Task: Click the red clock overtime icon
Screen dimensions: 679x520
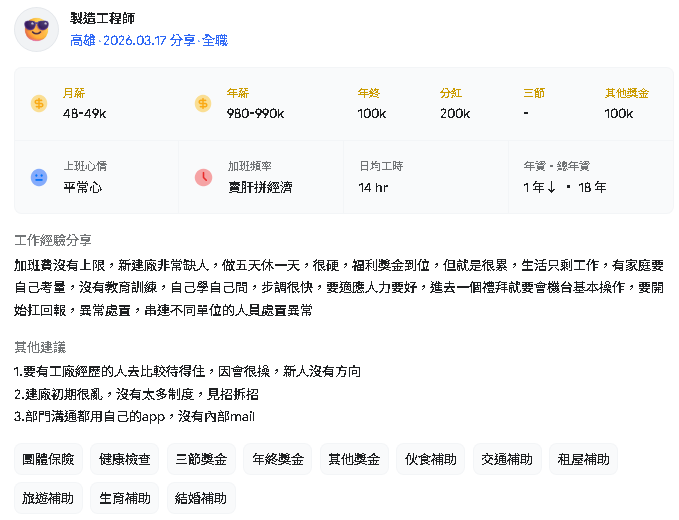Action: tap(203, 178)
